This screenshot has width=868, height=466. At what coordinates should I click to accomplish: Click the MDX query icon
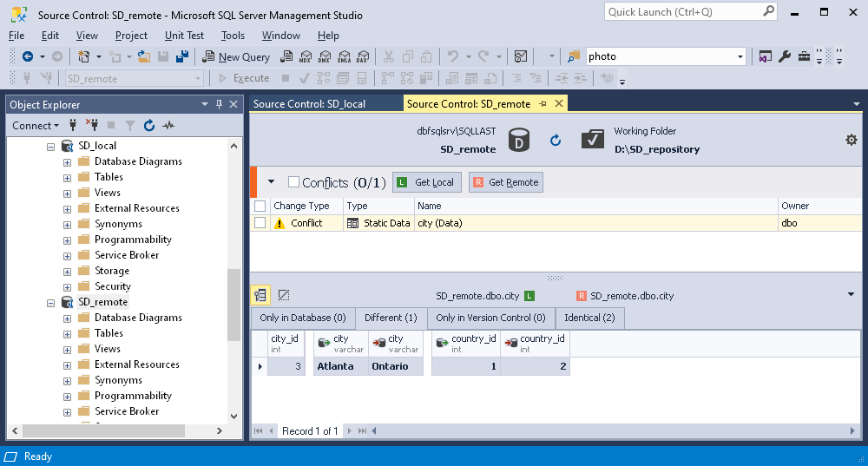coord(306,56)
